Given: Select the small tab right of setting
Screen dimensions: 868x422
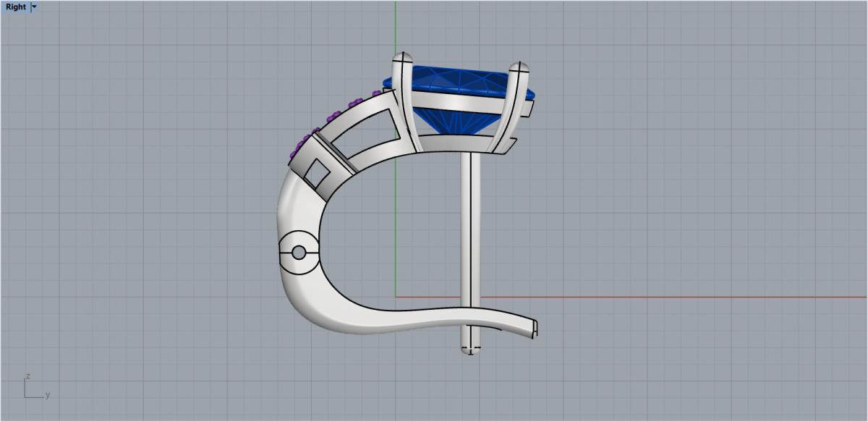Looking at the screenshot, I should point(529,108).
